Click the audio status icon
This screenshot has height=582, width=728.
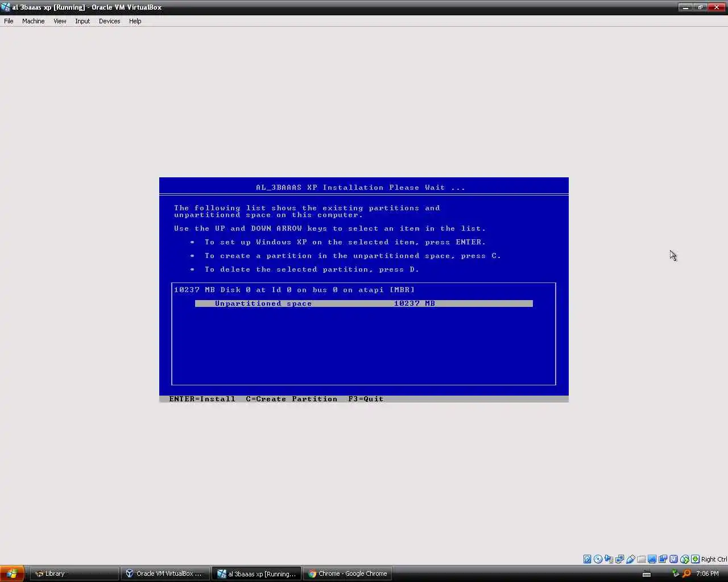pyautogui.click(x=609, y=559)
